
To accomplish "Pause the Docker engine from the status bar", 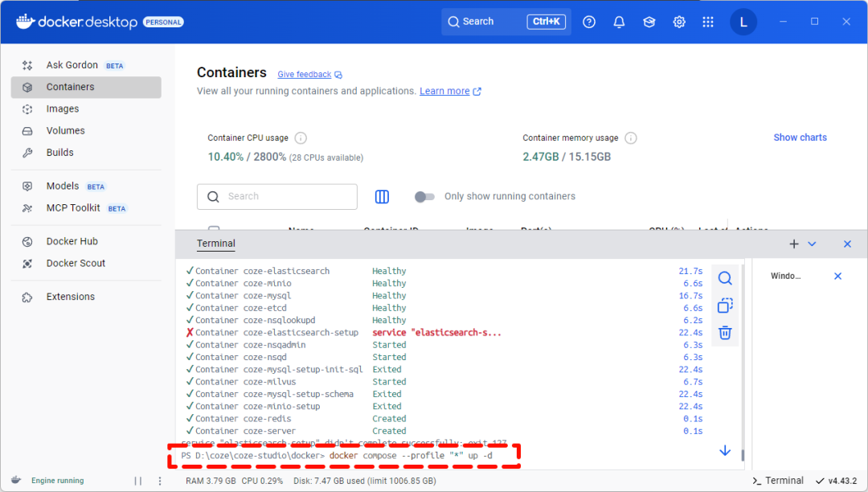I will point(137,481).
